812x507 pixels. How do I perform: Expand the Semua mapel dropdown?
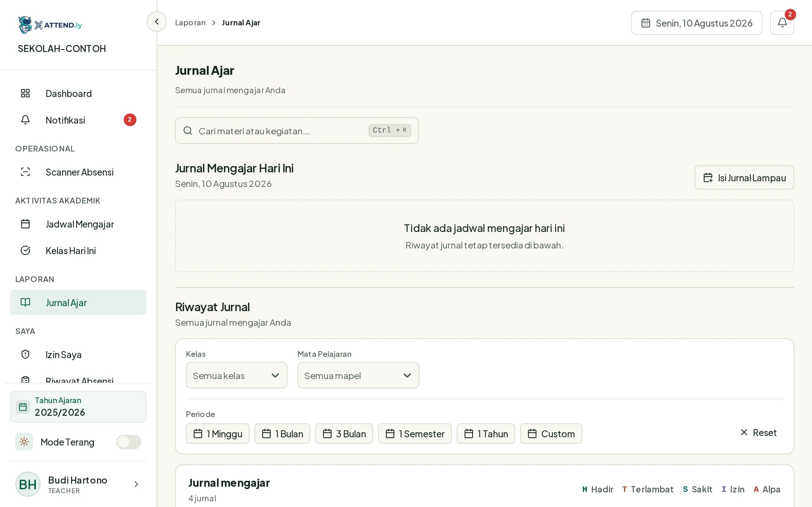coord(358,375)
